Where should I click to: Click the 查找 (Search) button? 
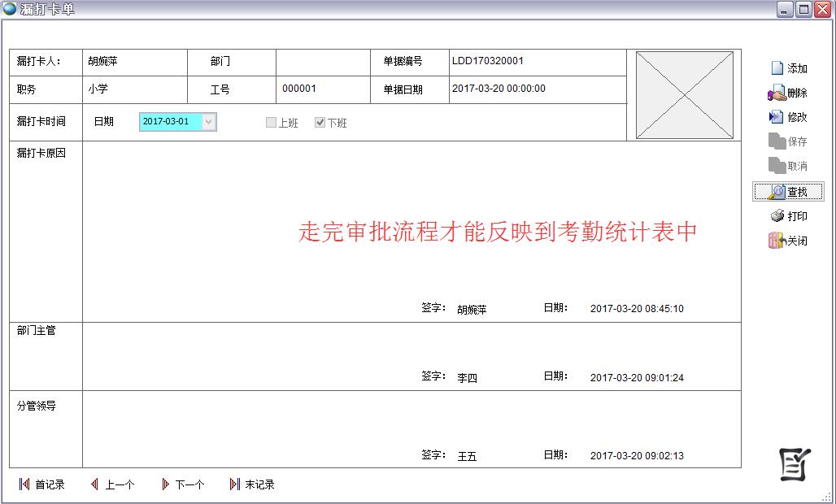pos(788,192)
